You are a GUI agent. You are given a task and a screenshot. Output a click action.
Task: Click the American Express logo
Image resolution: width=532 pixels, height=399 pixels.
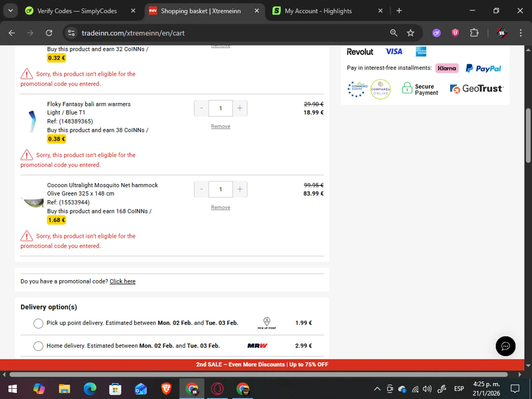pos(421,52)
